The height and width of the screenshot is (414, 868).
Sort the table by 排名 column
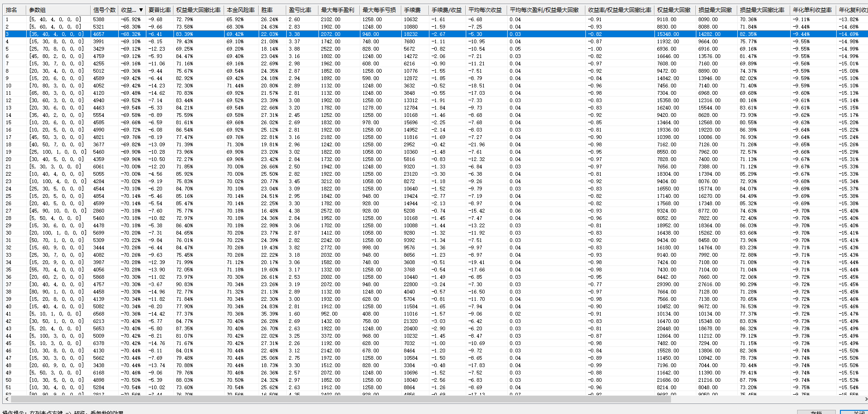12,10
